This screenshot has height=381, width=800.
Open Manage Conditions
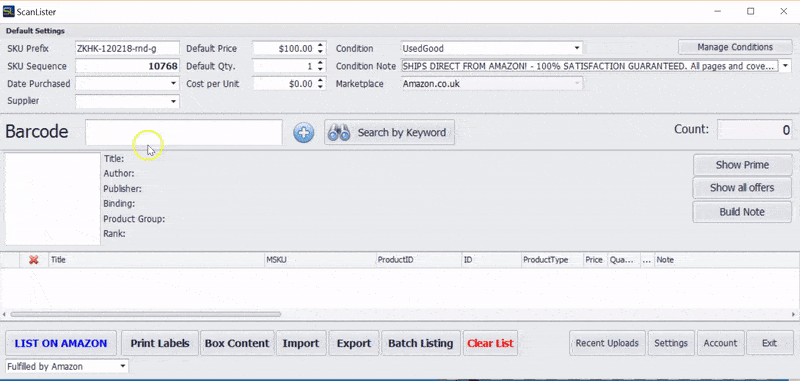coord(735,47)
